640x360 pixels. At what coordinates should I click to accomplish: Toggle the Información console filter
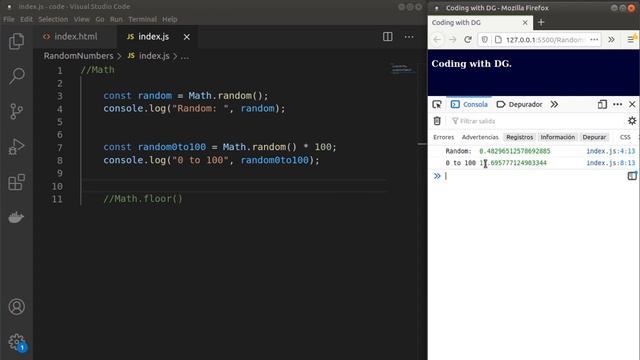point(558,137)
